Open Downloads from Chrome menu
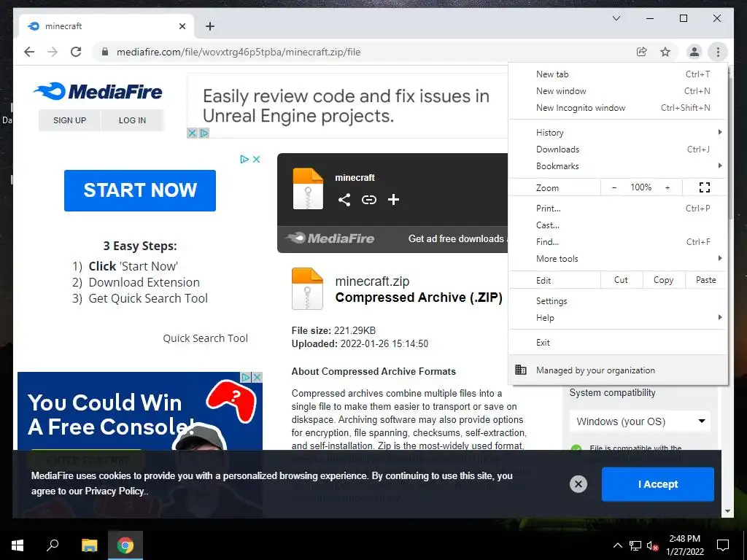This screenshot has height=560, width=747. 618,149
